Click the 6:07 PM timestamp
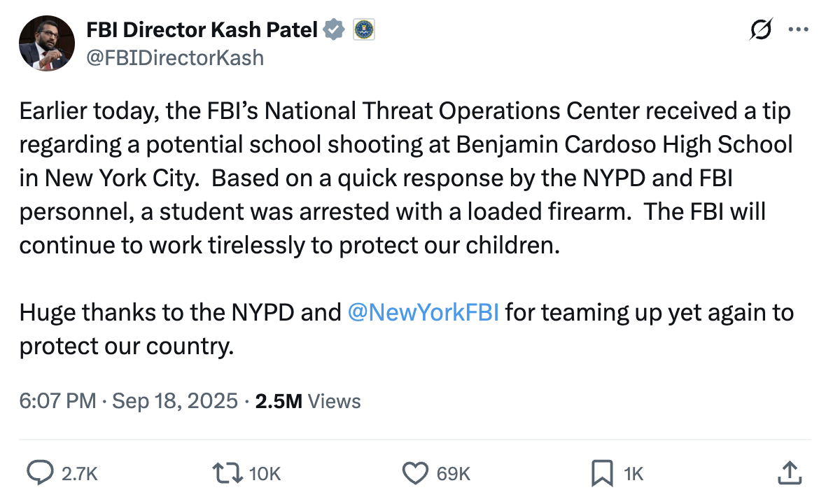833x504 pixels. tap(57, 401)
